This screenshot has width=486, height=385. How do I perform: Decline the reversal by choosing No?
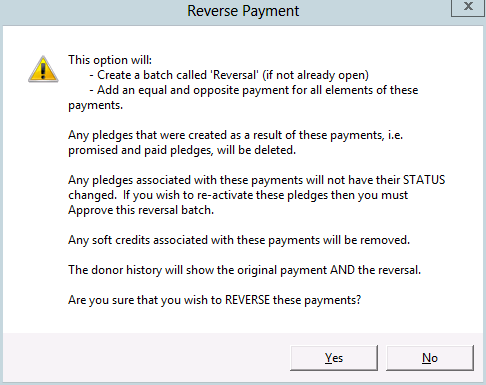point(430,358)
